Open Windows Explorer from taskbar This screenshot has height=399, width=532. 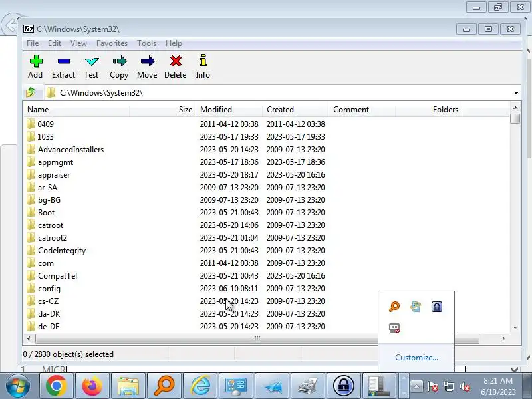[128, 386]
